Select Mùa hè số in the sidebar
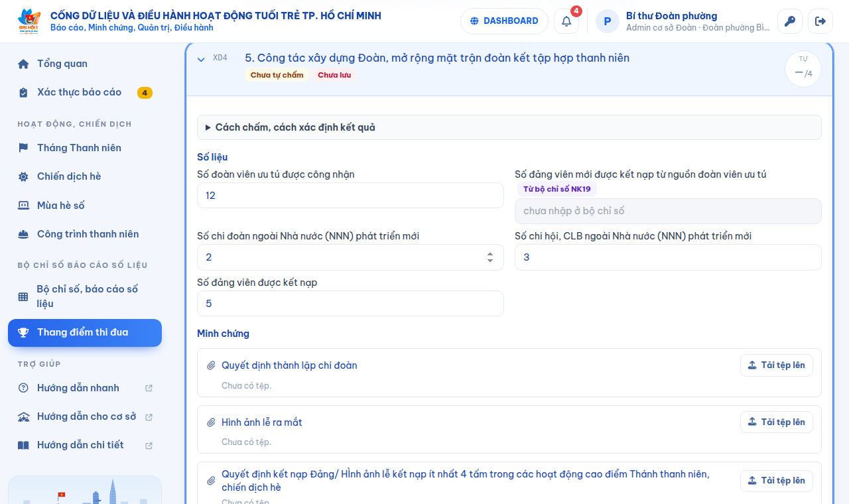849x504 pixels. 85,206
